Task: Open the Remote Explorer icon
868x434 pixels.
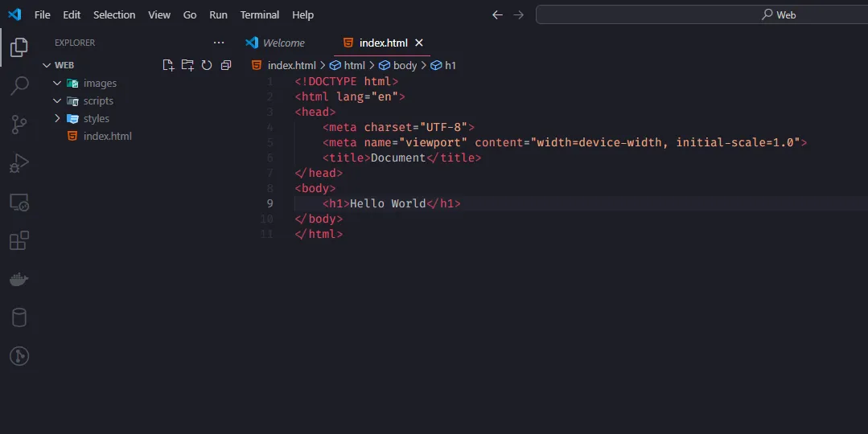Action: [19, 203]
